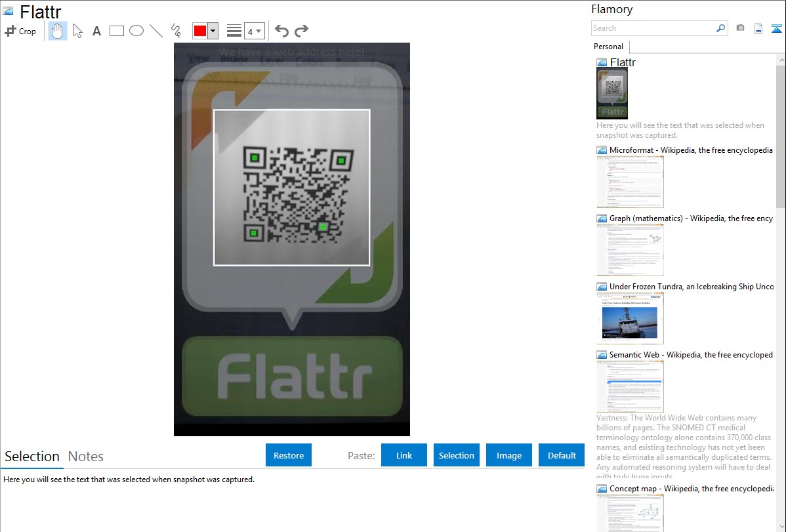Click the camera snapshot icon
786x532 pixels.
740,28
